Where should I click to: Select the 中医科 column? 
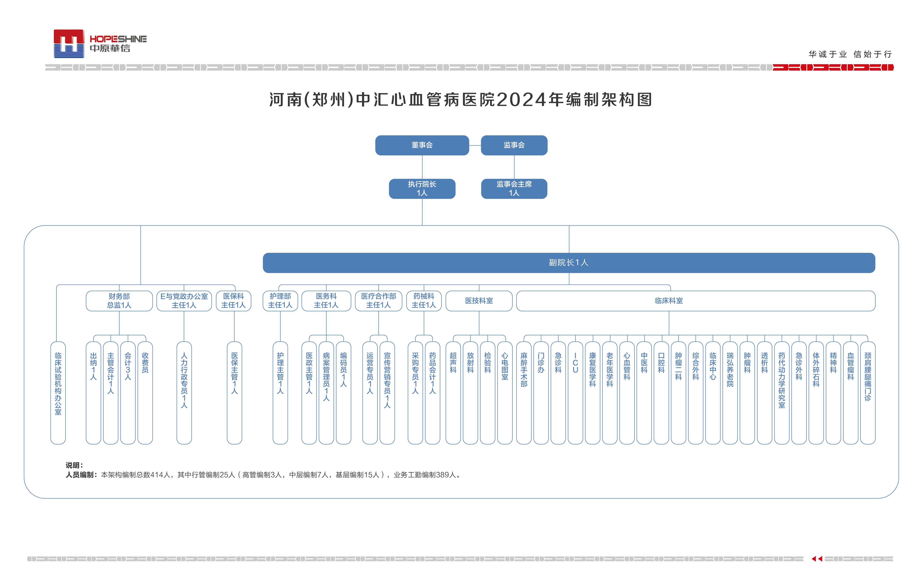644,393
